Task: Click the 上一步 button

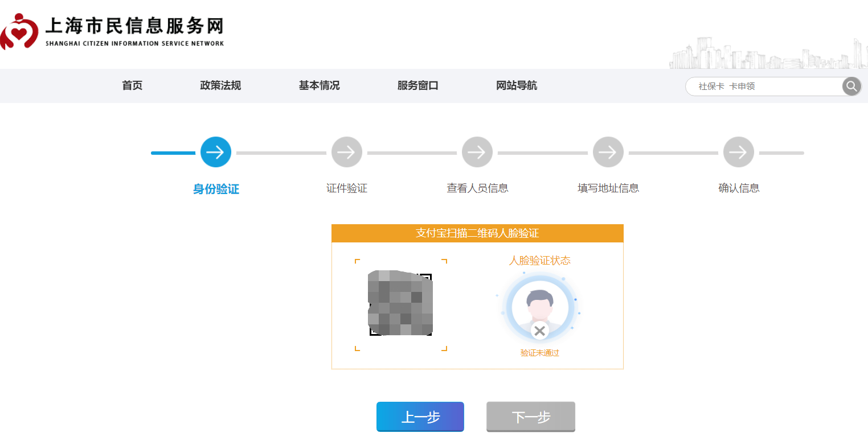Action: pos(420,417)
